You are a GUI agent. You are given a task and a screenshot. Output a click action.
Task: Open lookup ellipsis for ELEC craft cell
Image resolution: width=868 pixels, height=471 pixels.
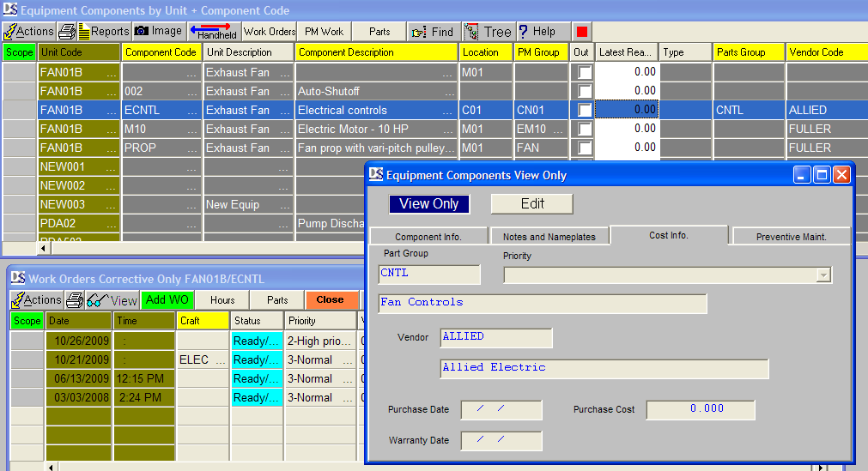tap(222, 360)
